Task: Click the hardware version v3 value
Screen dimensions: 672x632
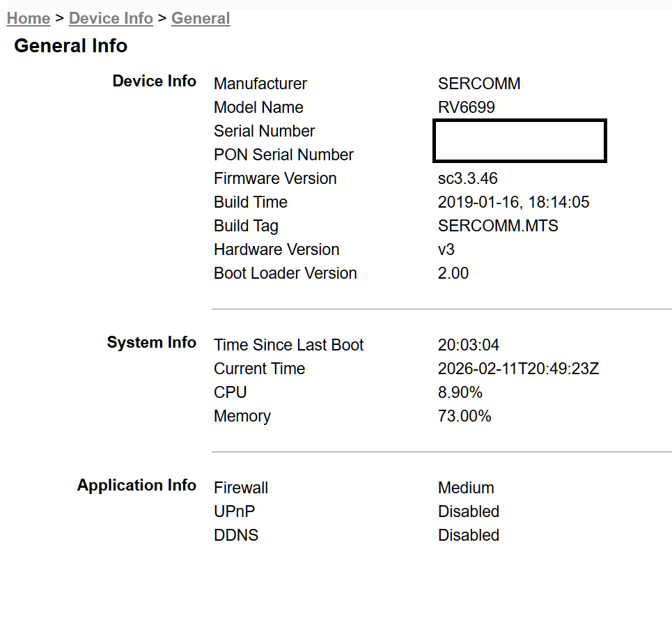Action: [446, 249]
